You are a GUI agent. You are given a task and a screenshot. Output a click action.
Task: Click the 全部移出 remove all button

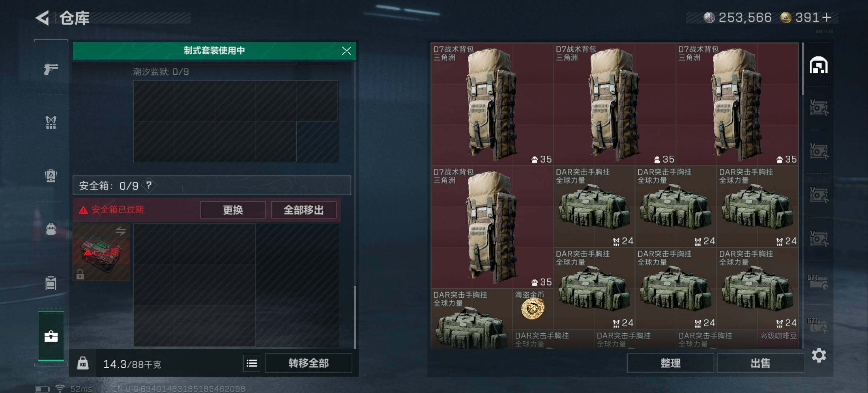click(x=304, y=210)
